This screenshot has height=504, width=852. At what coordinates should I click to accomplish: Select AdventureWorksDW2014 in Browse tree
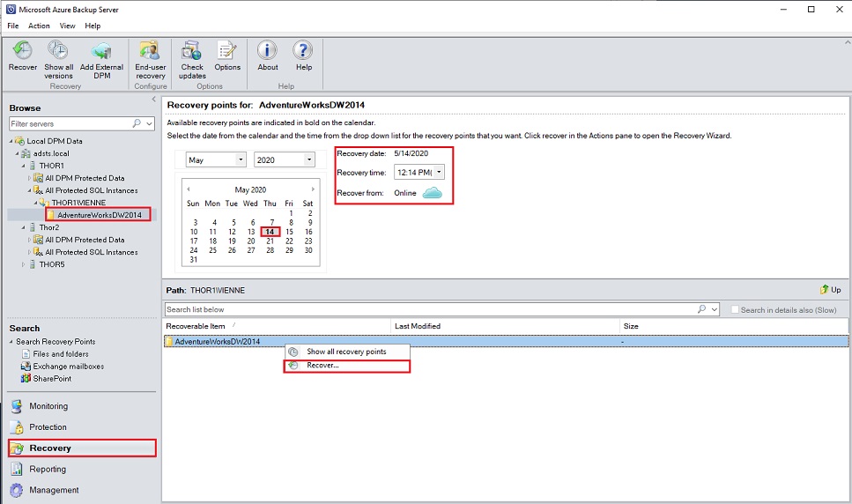pos(99,215)
